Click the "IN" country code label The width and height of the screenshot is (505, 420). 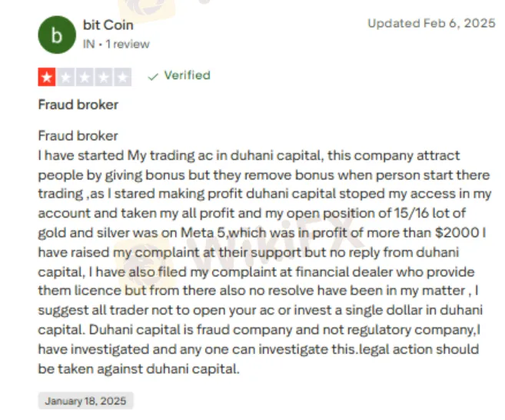(88, 44)
